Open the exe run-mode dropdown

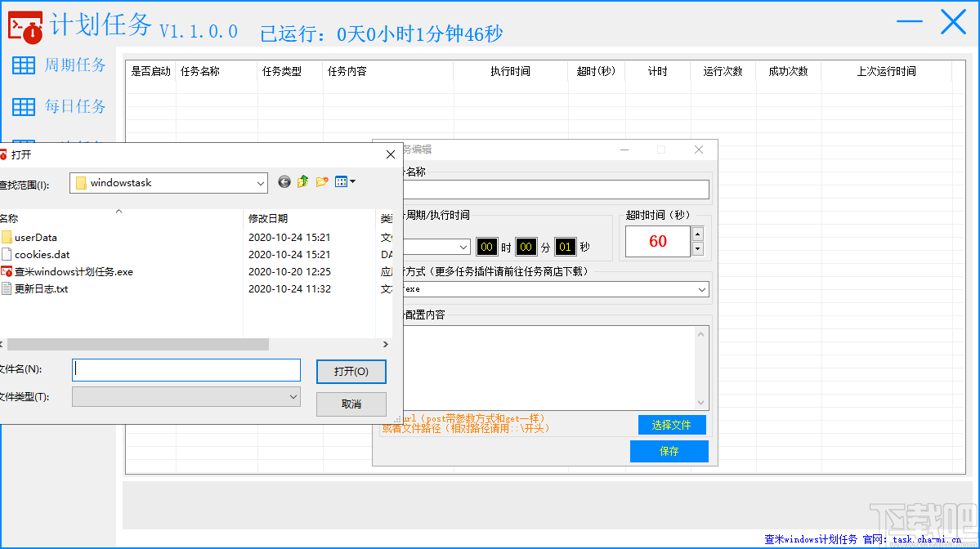click(702, 288)
